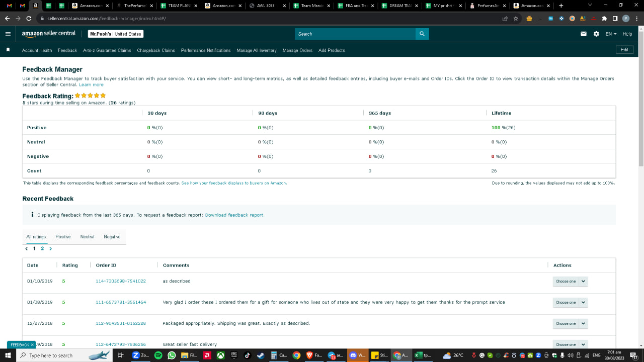Image resolution: width=644 pixels, height=362 pixels.
Task: Open order ID 114-7305698-7541022
Action: [x=121, y=281]
